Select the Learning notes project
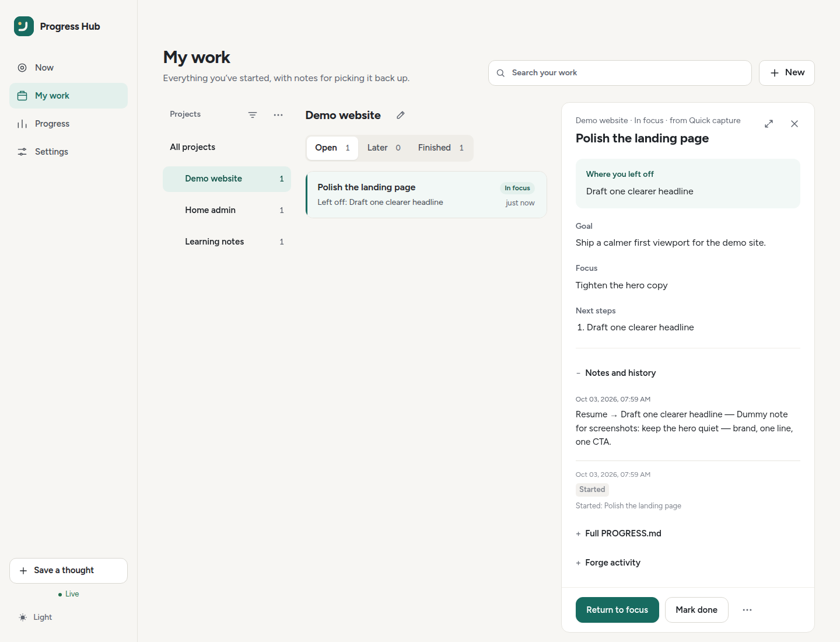 tap(227, 242)
